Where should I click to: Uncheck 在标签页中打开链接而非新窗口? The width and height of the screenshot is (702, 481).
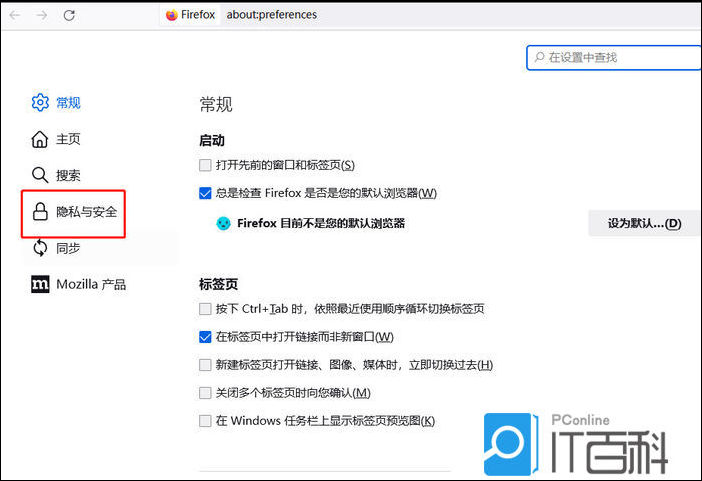[x=205, y=337]
